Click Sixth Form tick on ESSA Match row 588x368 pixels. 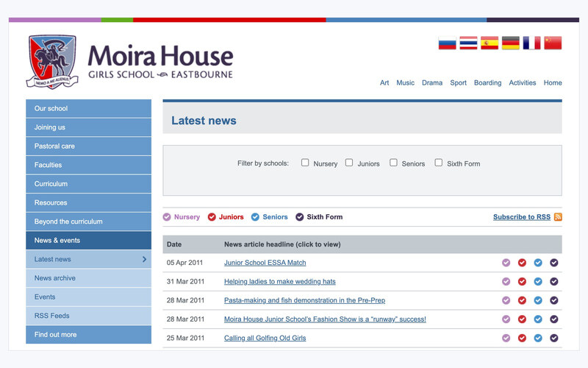pos(554,263)
